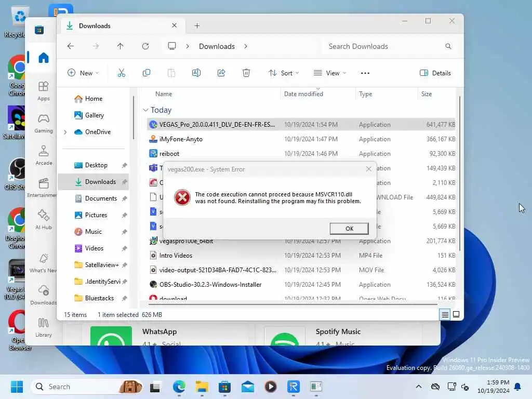This screenshot has height=399, width=532.
Task: Open the Sort dropdown menu
Action: point(284,73)
